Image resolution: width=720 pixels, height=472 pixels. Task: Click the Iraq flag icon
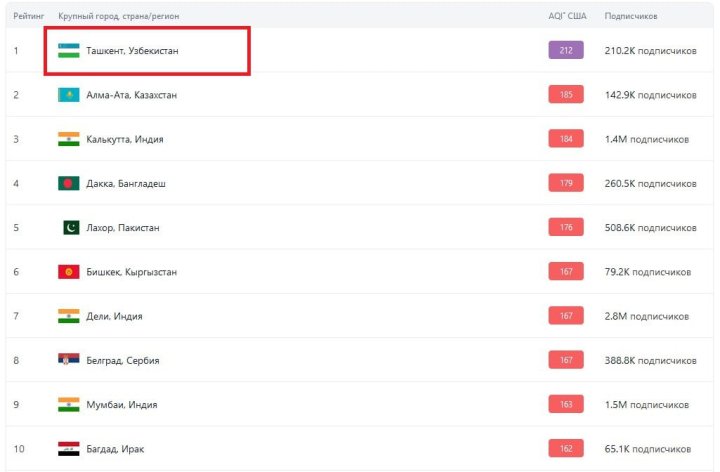click(x=68, y=449)
